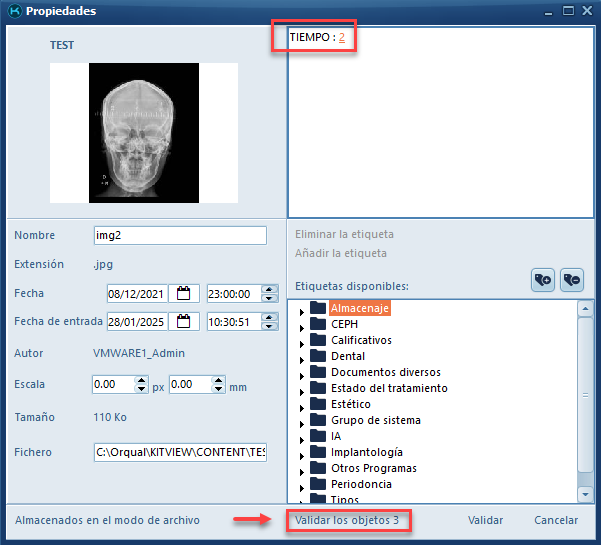Click the Implantología folder icon
This screenshot has height=545, width=601.
318,451
